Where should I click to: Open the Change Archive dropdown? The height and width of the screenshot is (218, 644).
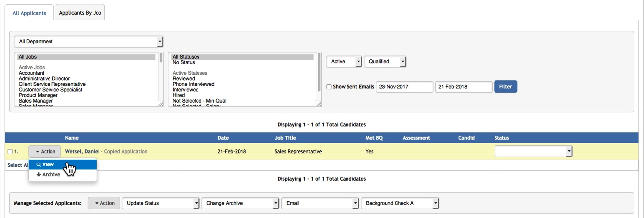coord(240,203)
